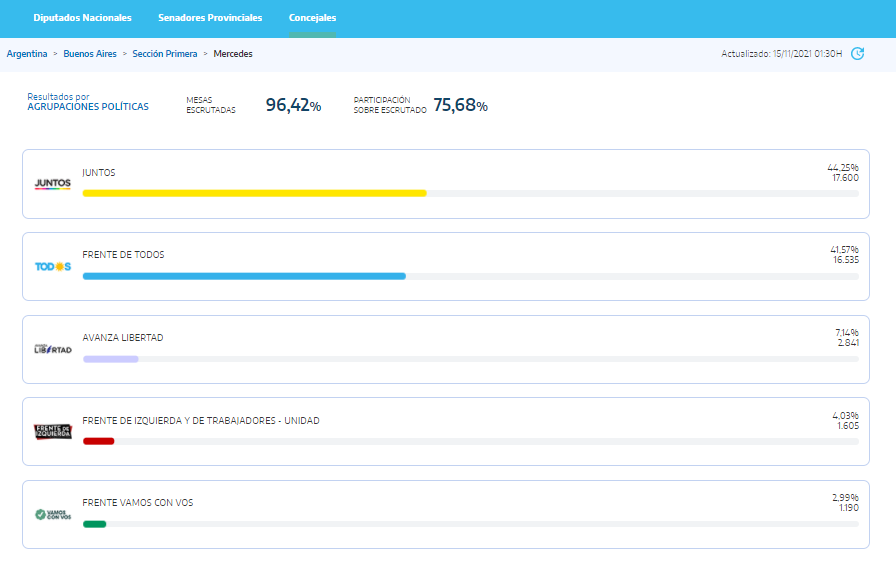
Task: Click the Mercedes breadcrumb item
Action: [x=233, y=54]
